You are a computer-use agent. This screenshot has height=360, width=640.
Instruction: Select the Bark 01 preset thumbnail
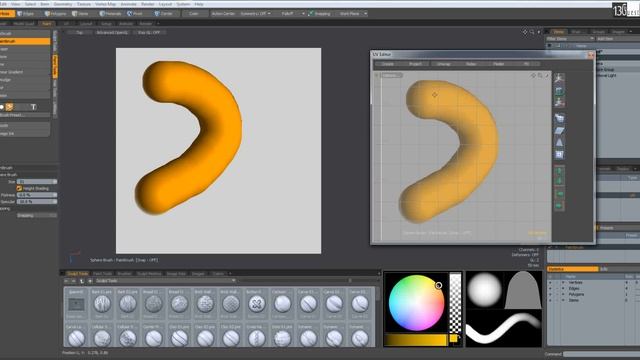click(102, 303)
